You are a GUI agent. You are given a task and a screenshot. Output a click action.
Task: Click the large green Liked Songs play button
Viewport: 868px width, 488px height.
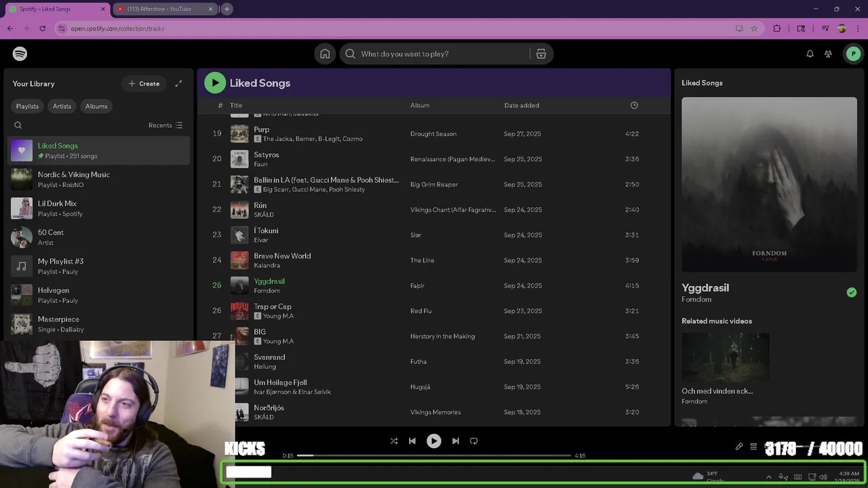click(215, 83)
